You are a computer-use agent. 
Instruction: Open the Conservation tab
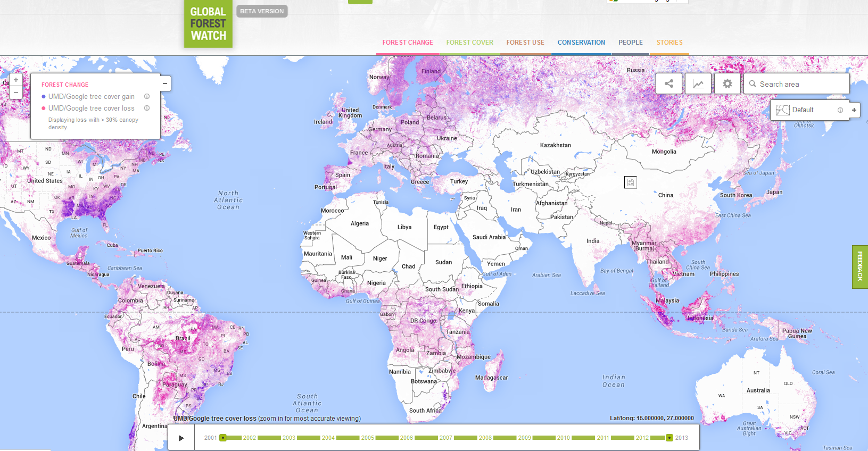point(581,43)
